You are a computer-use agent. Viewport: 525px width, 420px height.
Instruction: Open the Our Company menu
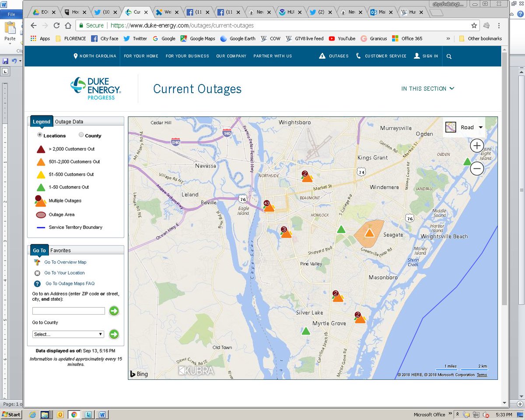pyautogui.click(x=231, y=56)
